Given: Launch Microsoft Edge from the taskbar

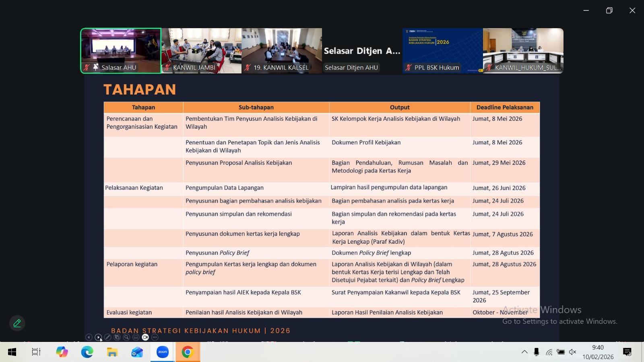Looking at the screenshot, I should pyautogui.click(x=87, y=352).
